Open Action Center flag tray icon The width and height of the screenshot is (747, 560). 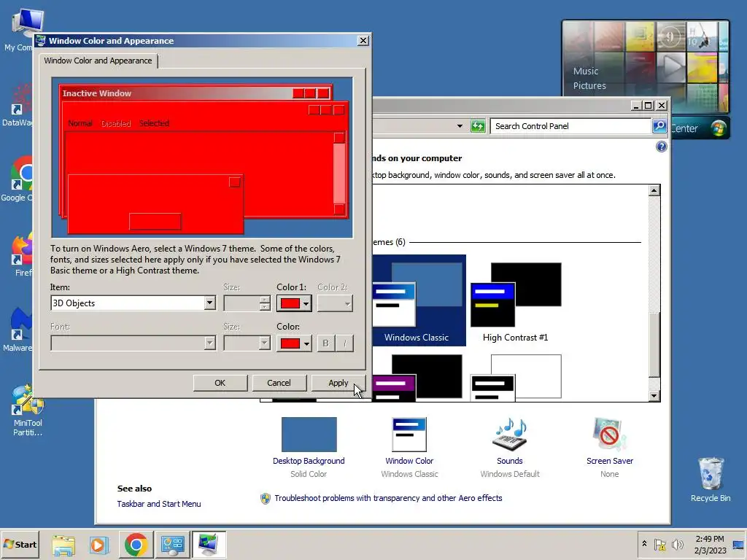coord(659,544)
